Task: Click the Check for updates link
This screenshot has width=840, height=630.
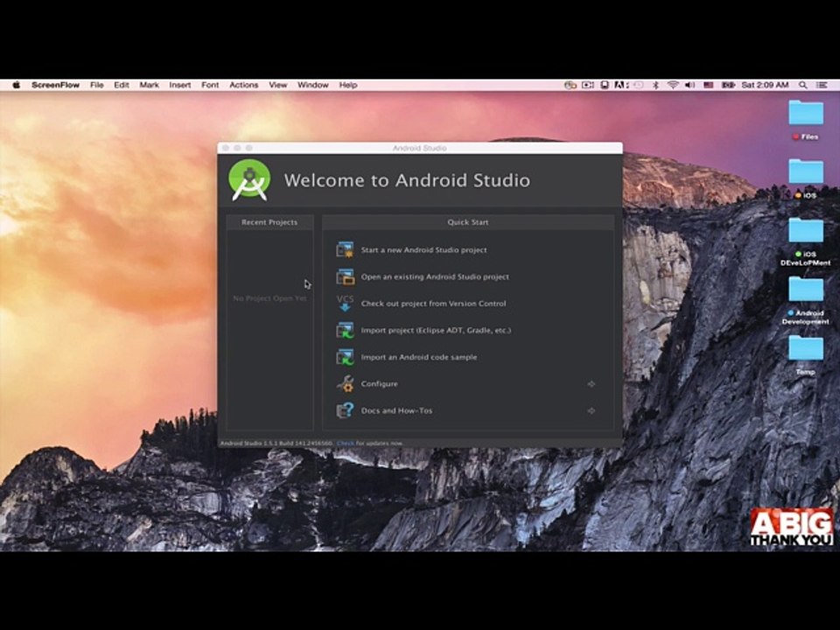Action: coord(346,443)
